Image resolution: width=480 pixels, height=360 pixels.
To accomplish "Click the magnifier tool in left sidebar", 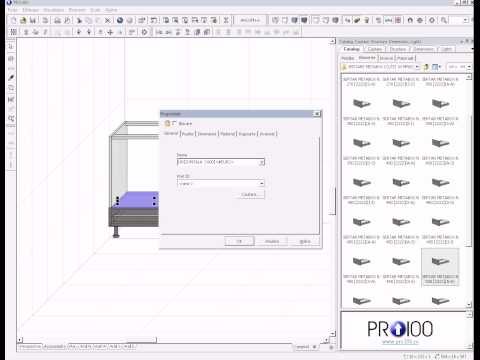I will [11, 119].
